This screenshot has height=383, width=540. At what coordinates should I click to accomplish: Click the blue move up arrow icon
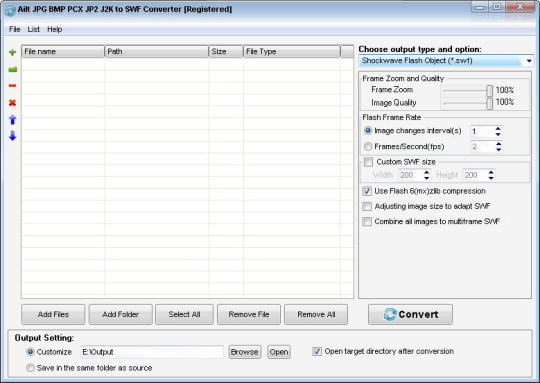pyautogui.click(x=12, y=120)
